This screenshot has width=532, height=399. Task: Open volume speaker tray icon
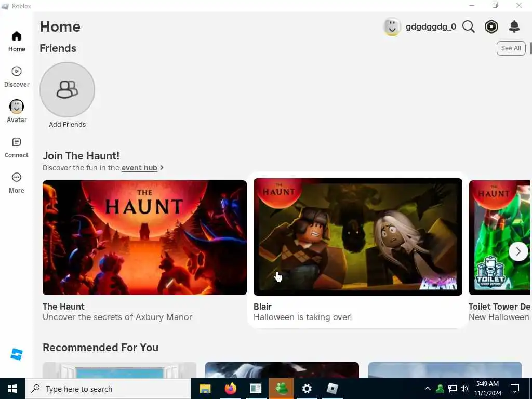coord(464,389)
